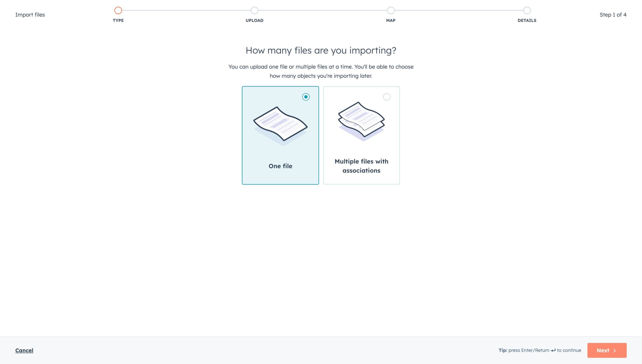This screenshot has height=364, width=642.
Task: Click the "Import files" heading
Action: pyautogui.click(x=30, y=14)
